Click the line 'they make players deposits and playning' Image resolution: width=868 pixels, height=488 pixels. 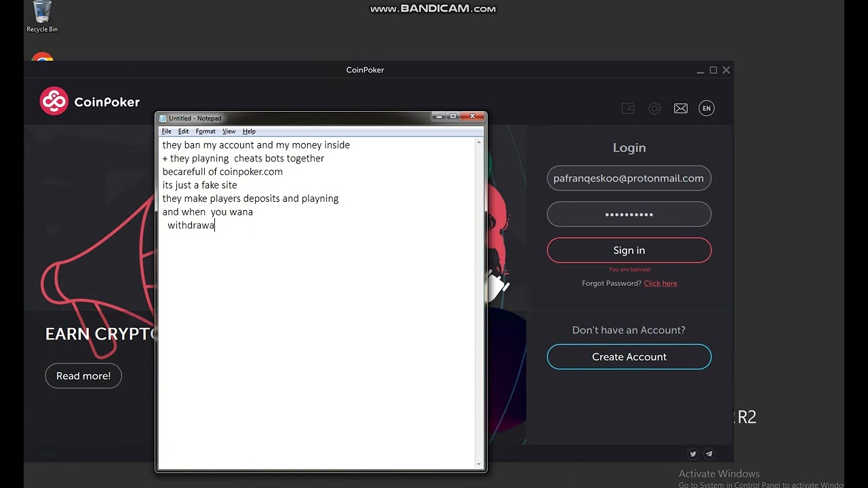tap(250, 199)
